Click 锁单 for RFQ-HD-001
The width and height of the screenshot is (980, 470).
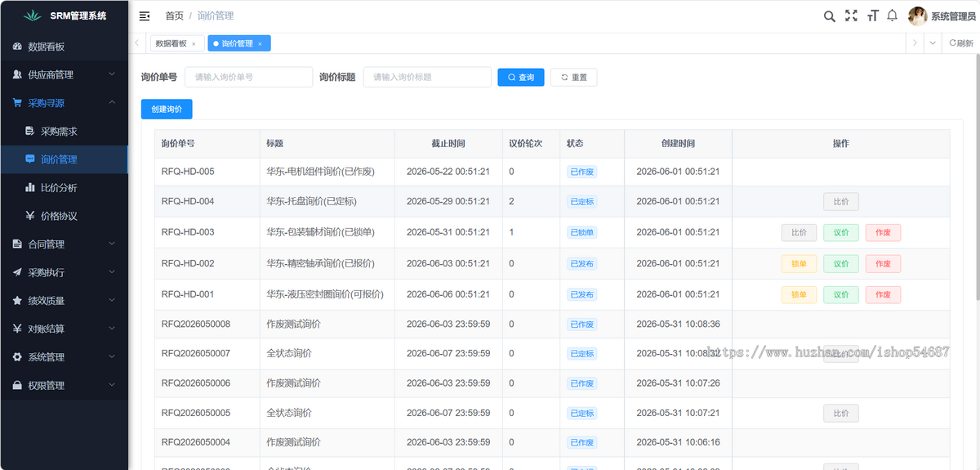799,294
